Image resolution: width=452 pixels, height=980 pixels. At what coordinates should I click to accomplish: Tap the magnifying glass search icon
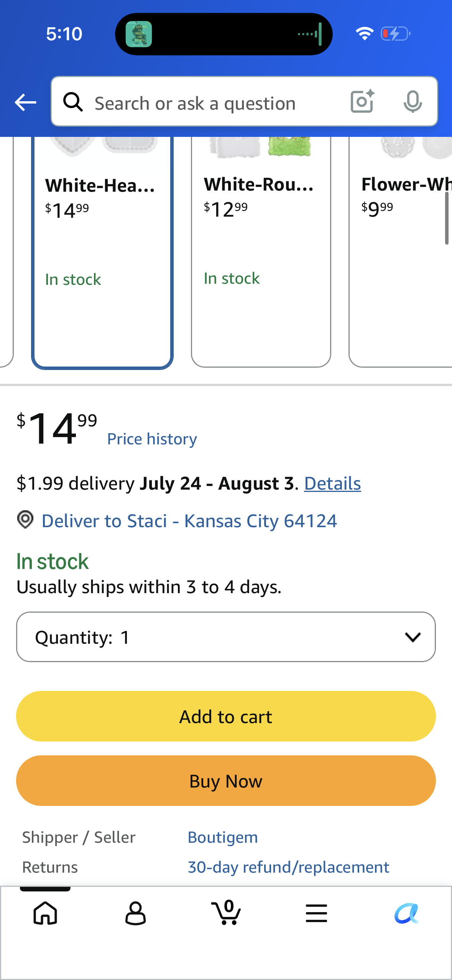(73, 102)
